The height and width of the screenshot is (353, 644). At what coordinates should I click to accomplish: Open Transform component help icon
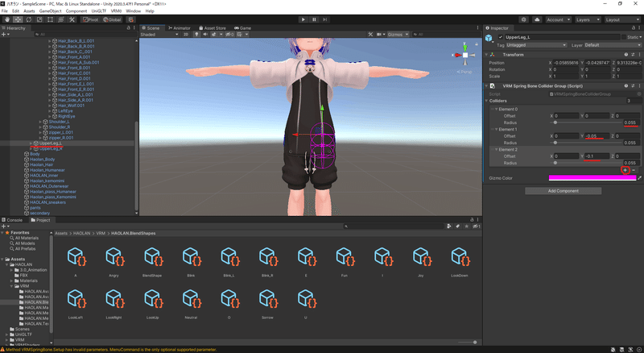pos(626,54)
